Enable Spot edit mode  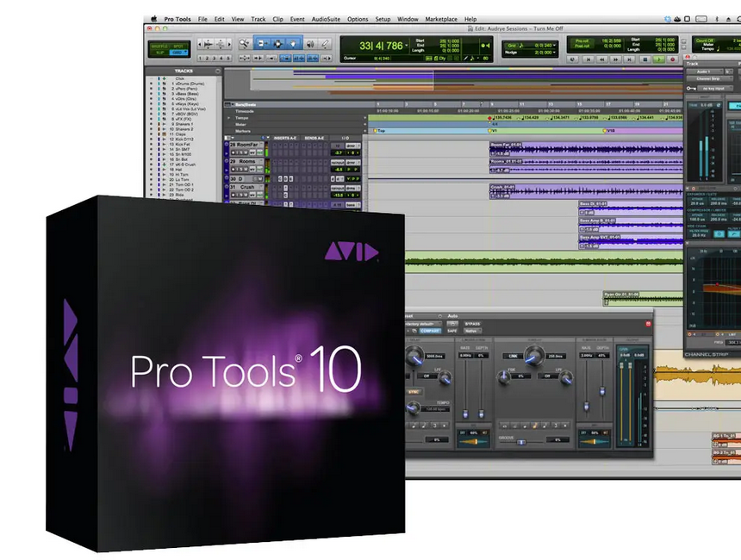(x=178, y=47)
